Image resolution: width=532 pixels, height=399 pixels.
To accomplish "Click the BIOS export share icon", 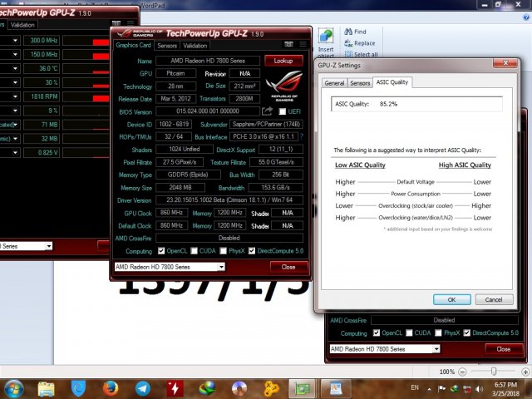I will (x=267, y=111).
